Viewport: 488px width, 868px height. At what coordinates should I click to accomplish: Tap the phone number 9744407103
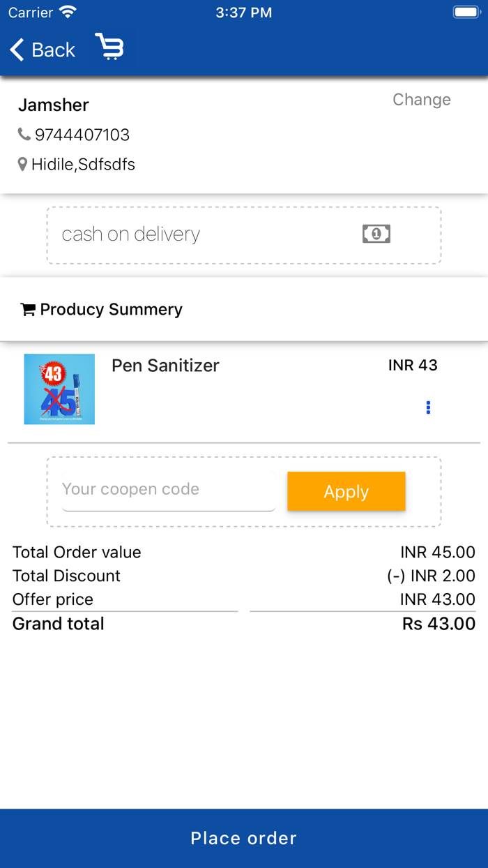(x=82, y=135)
